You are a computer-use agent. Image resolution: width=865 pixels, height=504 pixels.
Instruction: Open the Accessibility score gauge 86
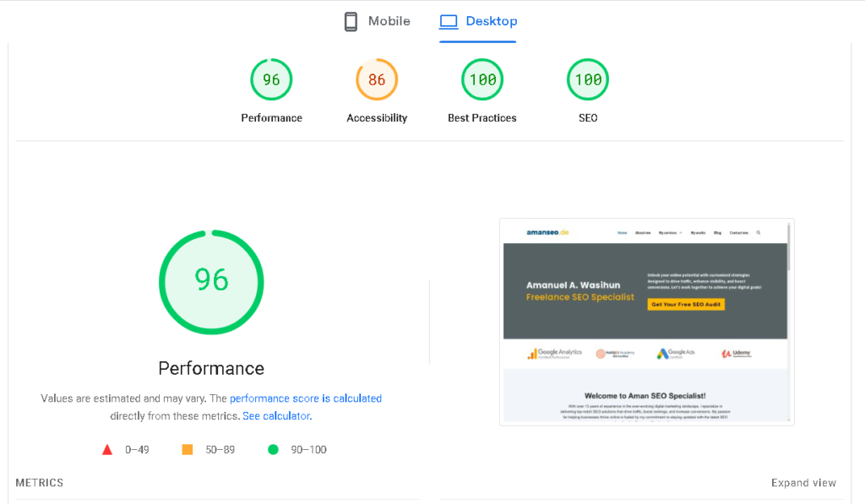pyautogui.click(x=377, y=79)
